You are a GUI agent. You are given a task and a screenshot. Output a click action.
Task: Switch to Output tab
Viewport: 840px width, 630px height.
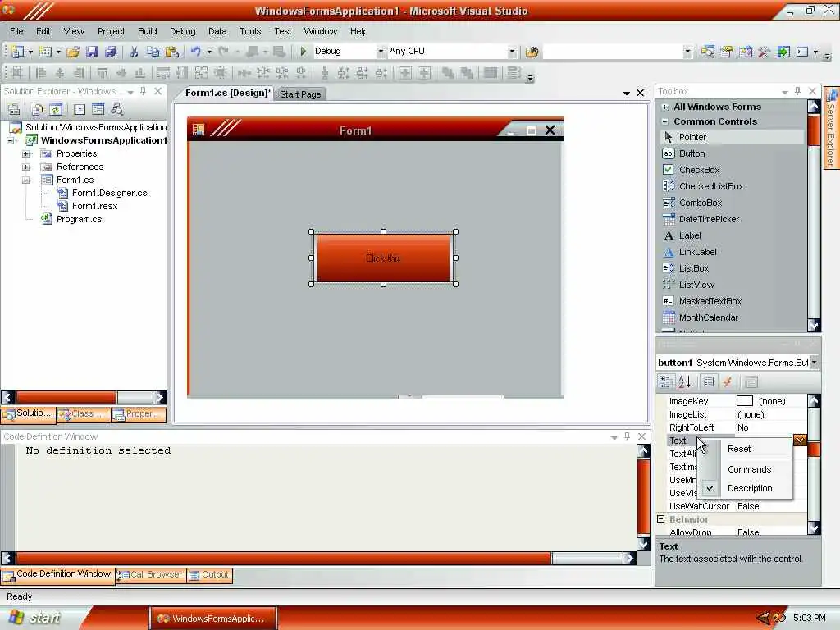click(x=209, y=575)
